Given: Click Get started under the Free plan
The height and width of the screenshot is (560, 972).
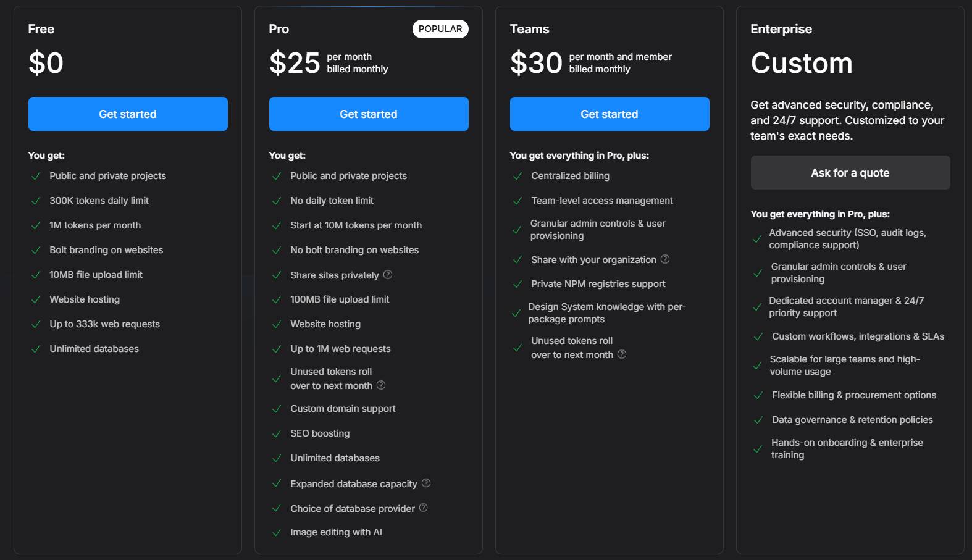Looking at the screenshot, I should pyautogui.click(x=128, y=114).
